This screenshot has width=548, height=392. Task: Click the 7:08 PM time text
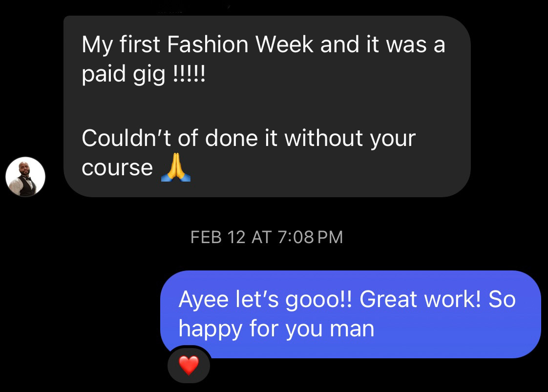(310, 237)
